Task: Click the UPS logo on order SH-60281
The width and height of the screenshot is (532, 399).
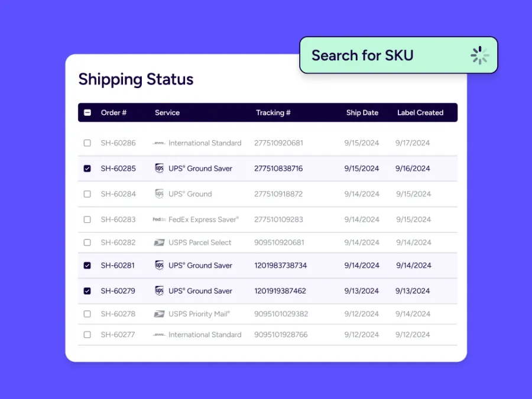Action: [159, 265]
